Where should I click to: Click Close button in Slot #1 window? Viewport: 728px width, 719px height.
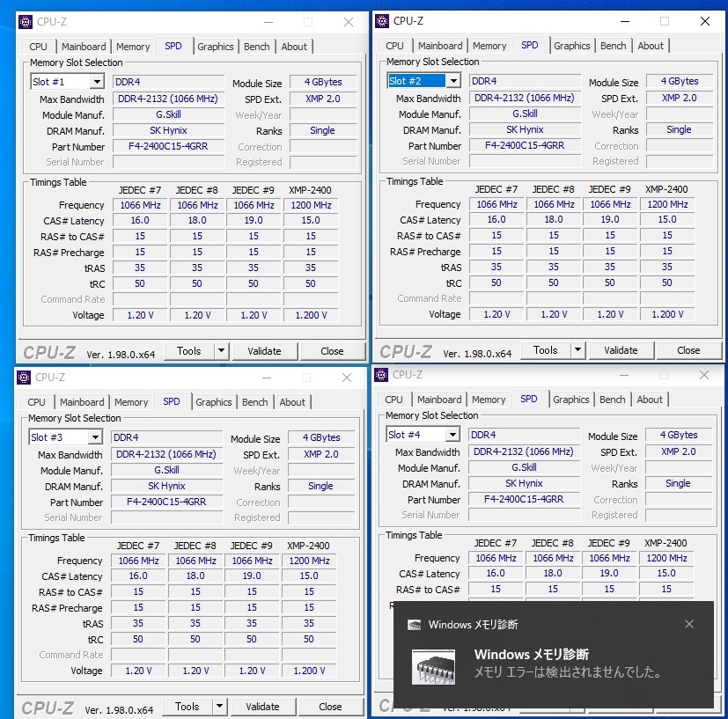coord(332,351)
